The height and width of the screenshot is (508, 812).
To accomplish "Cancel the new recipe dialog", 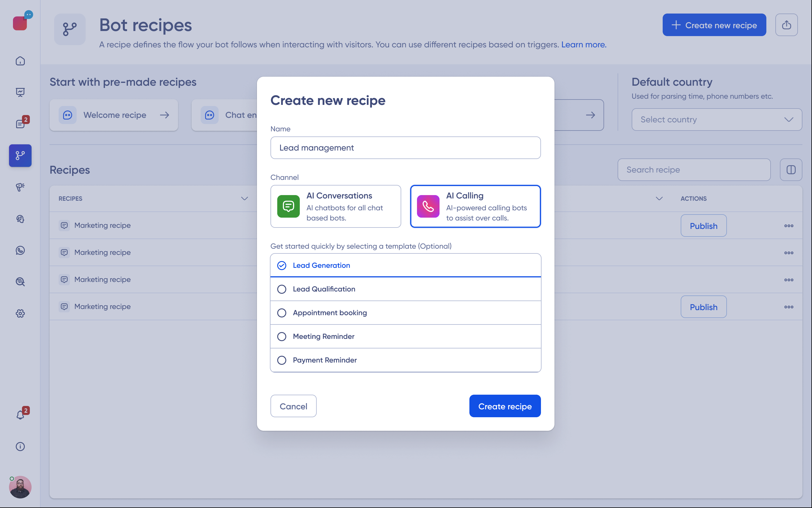I will click(293, 406).
